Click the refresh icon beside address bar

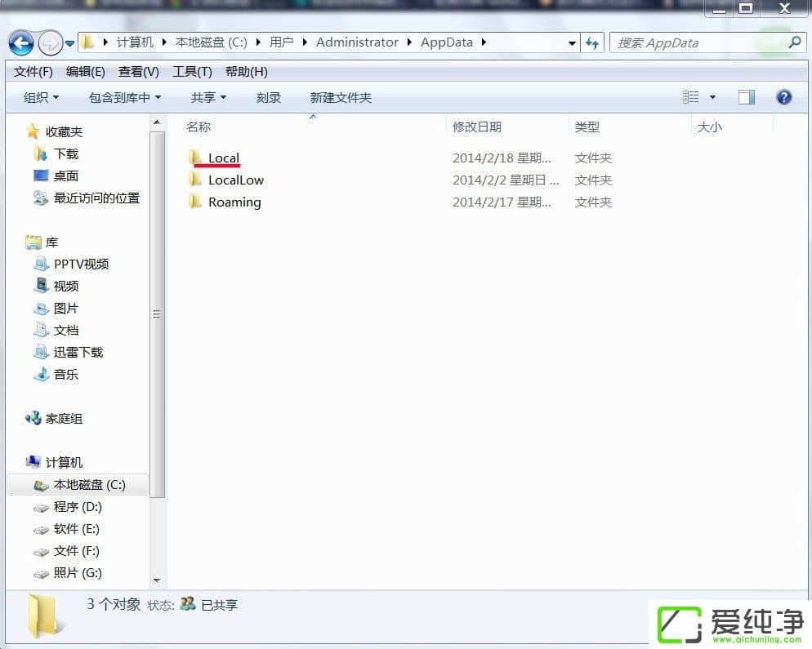tap(592, 42)
